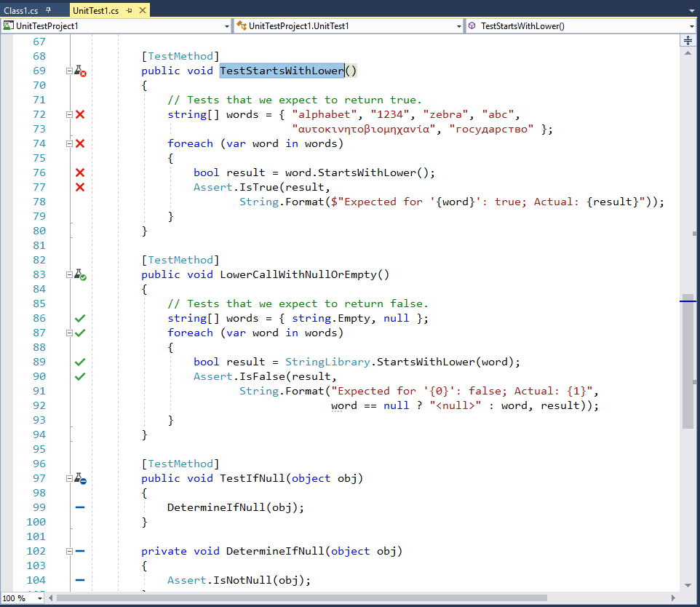Image resolution: width=700 pixels, height=607 pixels.
Task: Click the comment on line 85
Action: coord(298,303)
